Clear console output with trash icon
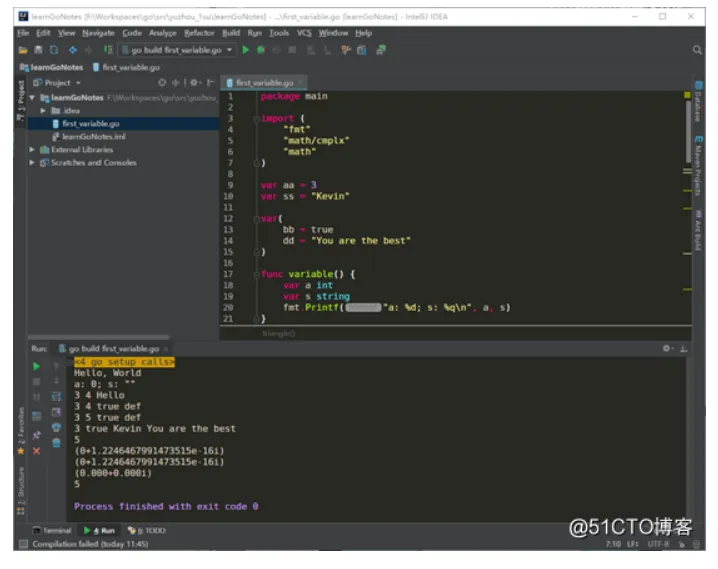This screenshot has height=569, width=718. click(56, 443)
